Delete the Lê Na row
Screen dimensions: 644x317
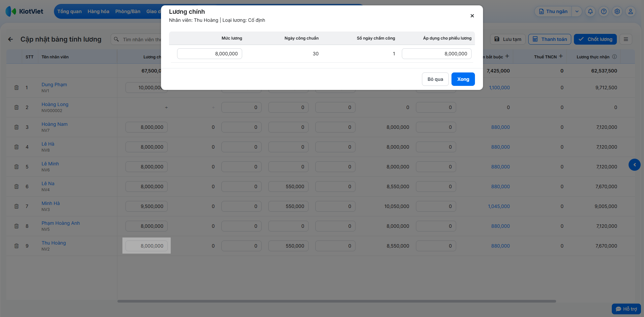pyautogui.click(x=16, y=187)
